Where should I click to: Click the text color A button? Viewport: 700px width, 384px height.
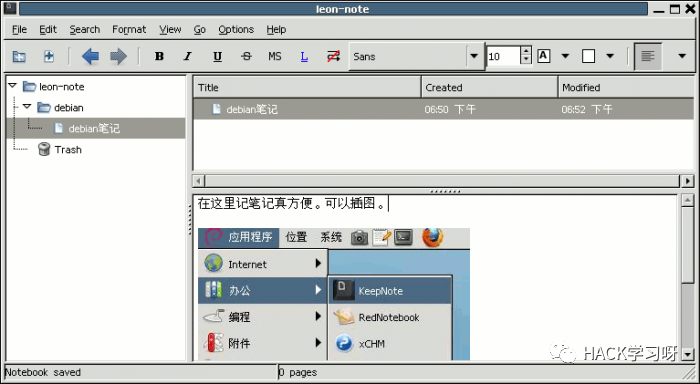coord(543,56)
